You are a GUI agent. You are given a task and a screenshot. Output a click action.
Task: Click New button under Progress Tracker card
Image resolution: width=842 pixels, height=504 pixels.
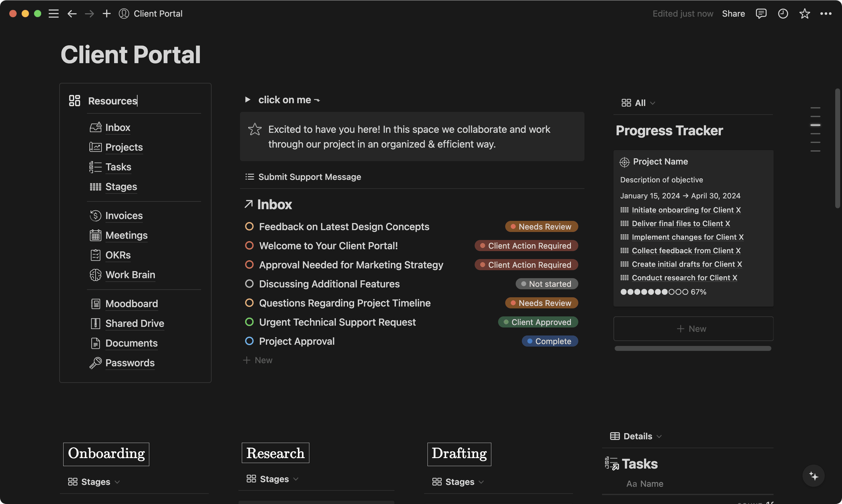(x=693, y=329)
